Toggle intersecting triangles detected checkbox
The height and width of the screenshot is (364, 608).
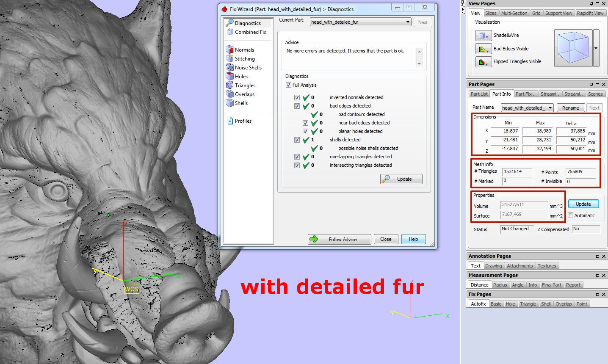tap(297, 165)
